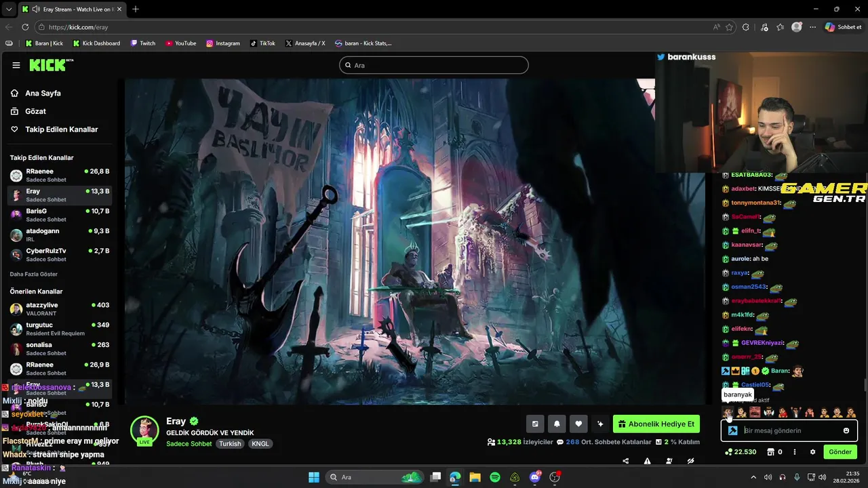Send chat message with Gönder button
Image resolution: width=868 pixels, height=488 pixels.
tap(840, 452)
